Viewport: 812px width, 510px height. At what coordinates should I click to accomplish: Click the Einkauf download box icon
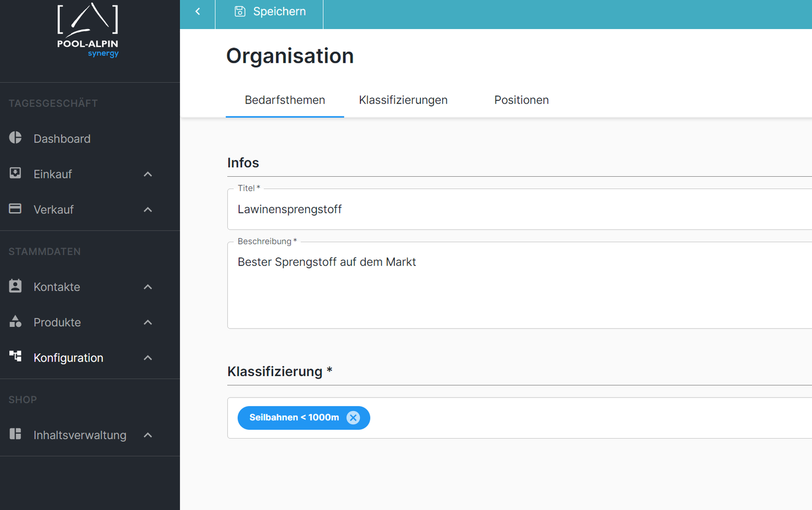[16, 173]
